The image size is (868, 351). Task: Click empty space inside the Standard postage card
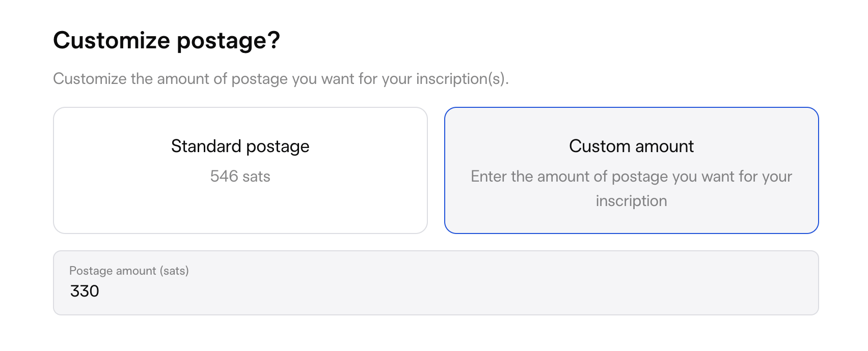pyautogui.click(x=240, y=211)
